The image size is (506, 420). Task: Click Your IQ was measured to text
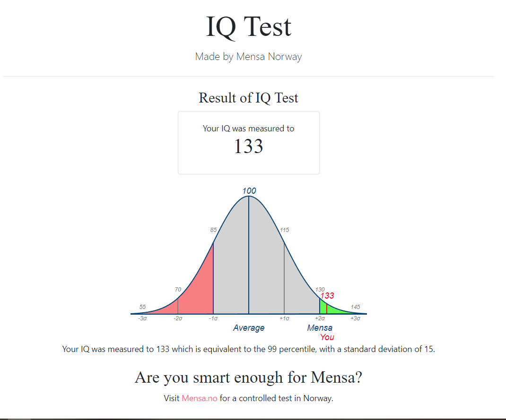click(248, 129)
